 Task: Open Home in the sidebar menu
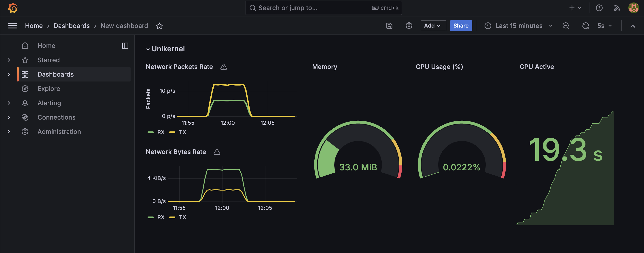coord(46,45)
